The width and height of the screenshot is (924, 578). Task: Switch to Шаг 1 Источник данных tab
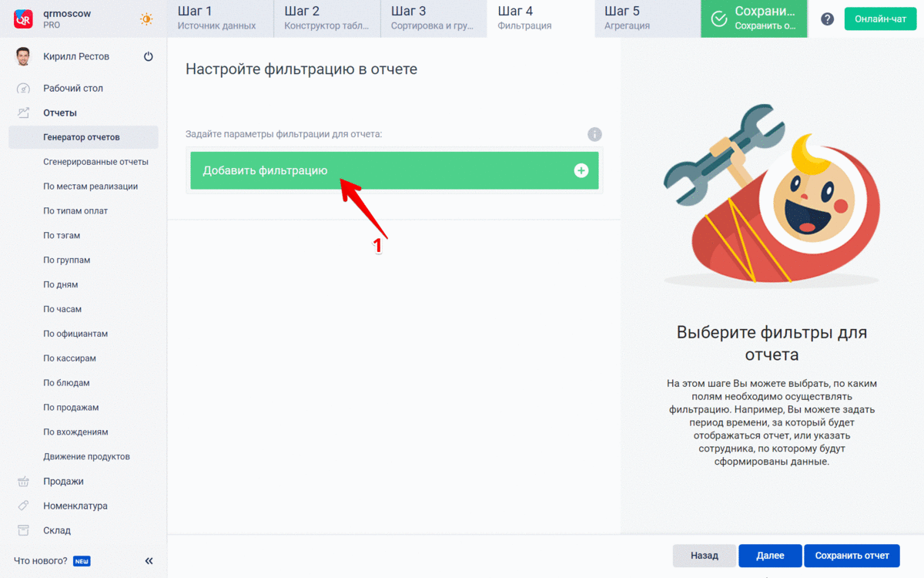(x=220, y=18)
